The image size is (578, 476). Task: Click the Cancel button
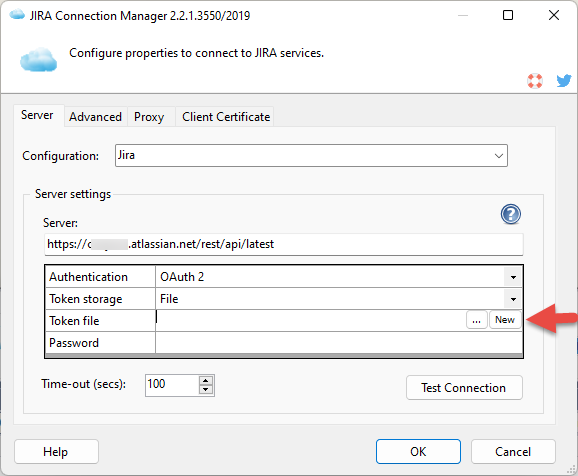click(x=513, y=451)
